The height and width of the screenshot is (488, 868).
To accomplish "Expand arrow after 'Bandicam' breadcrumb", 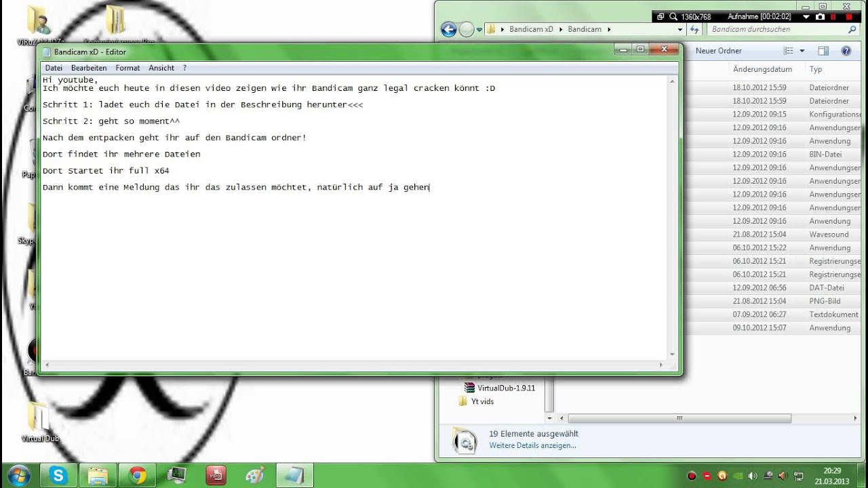I will point(609,29).
